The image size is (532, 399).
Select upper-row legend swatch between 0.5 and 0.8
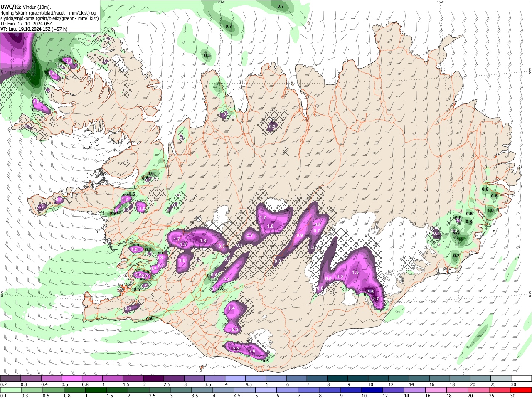click(x=71, y=379)
